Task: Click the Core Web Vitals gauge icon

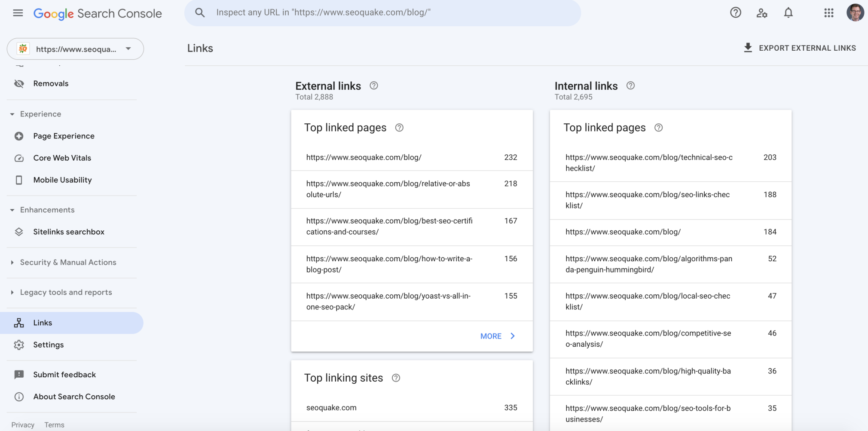Action: point(19,158)
